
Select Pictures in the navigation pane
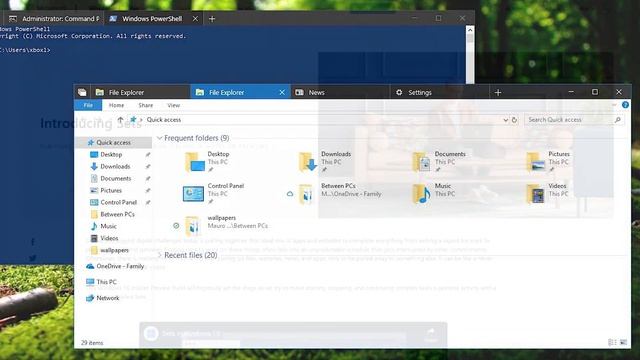coord(111,190)
